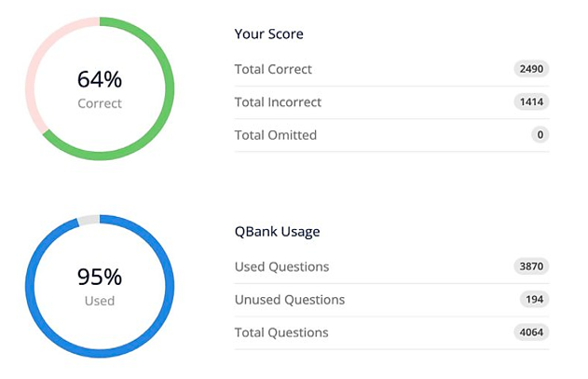
Task: Click the Unused Questions row label
Action: [x=290, y=300]
